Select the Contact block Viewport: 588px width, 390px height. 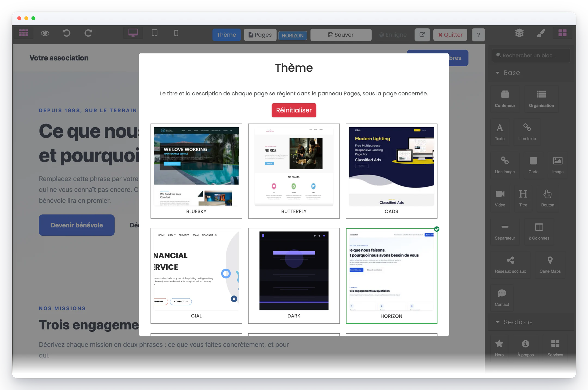[502, 298]
